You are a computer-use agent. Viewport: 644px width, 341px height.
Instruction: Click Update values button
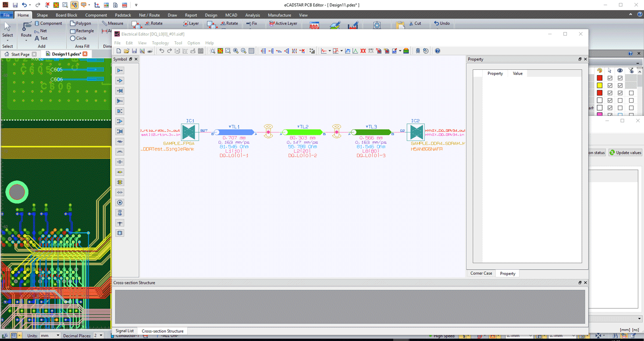pos(626,153)
